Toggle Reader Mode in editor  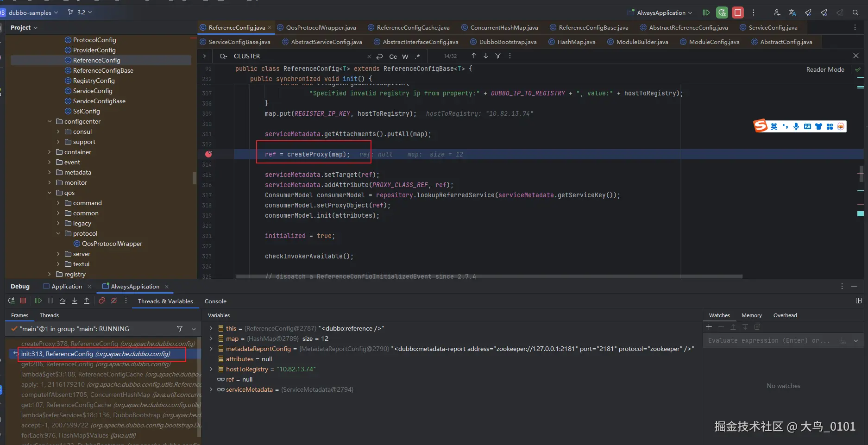[825, 69]
